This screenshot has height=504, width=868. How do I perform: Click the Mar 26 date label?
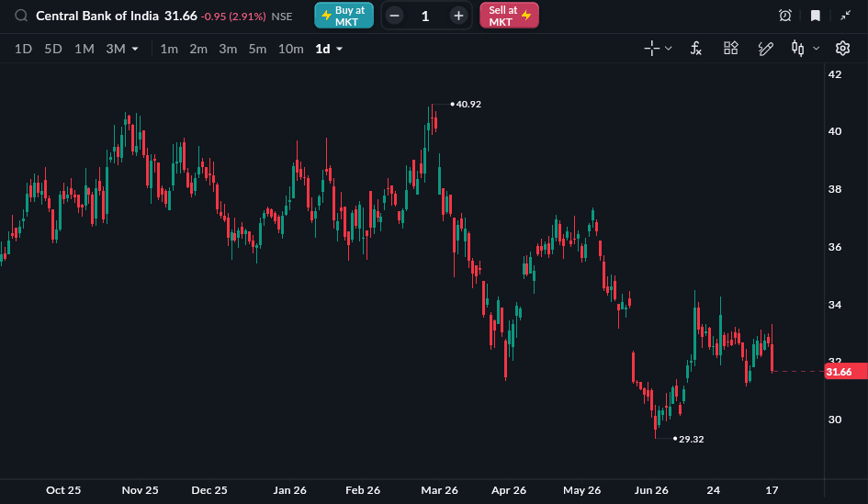coord(440,490)
